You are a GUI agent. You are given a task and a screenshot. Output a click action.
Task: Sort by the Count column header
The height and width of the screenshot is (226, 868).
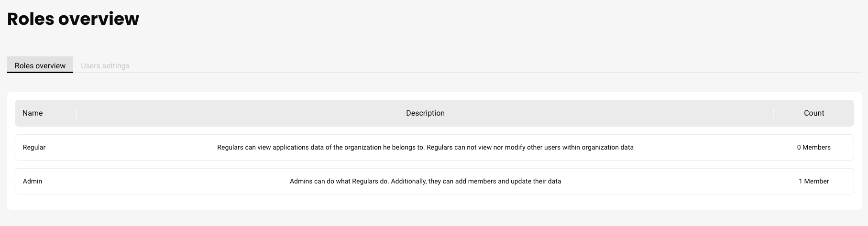click(813, 113)
